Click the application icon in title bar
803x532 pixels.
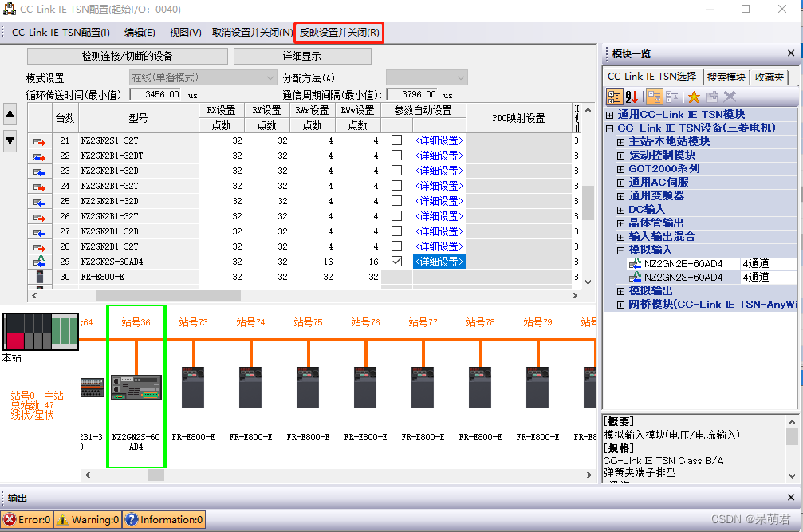click(10, 9)
